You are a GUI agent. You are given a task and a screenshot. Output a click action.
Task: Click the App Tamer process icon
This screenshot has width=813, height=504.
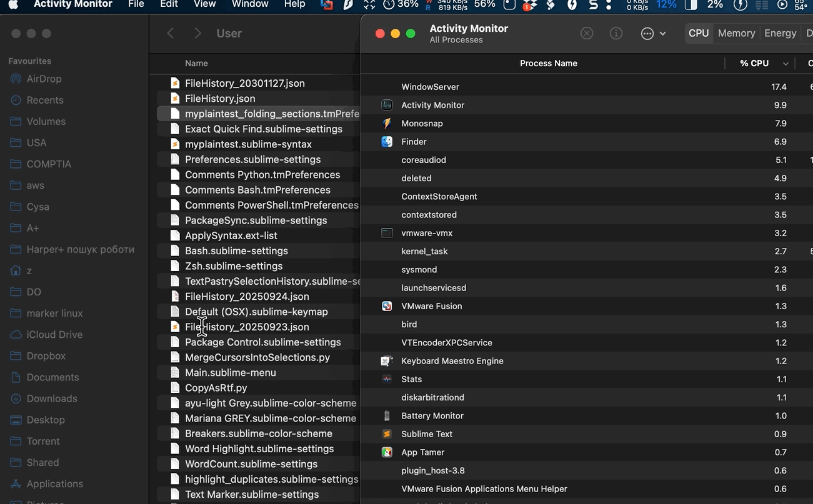(x=387, y=452)
